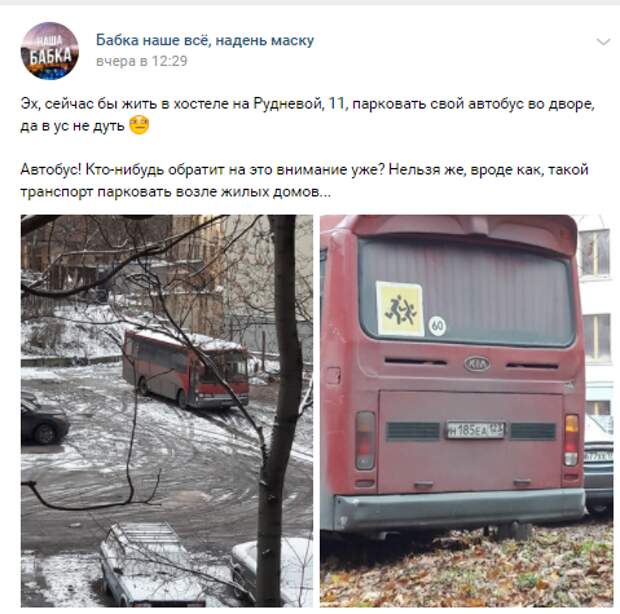Open the post timestamp вчера в 12:29
Image resolution: width=620 pixels, height=614 pixels.
[x=142, y=61]
